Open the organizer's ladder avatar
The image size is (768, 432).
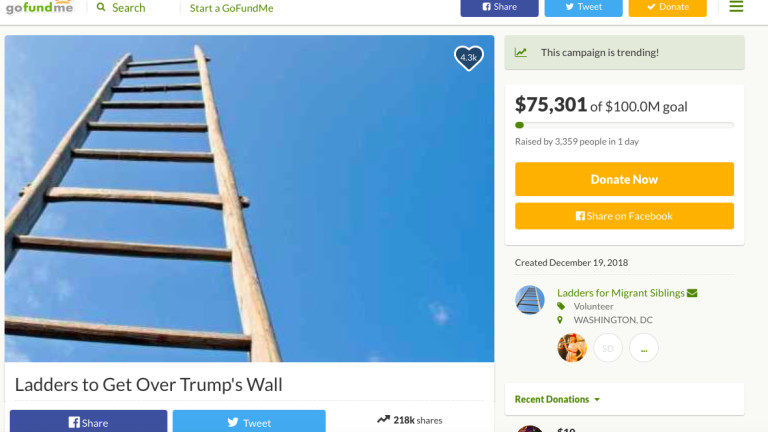pyautogui.click(x=529, y=300)
